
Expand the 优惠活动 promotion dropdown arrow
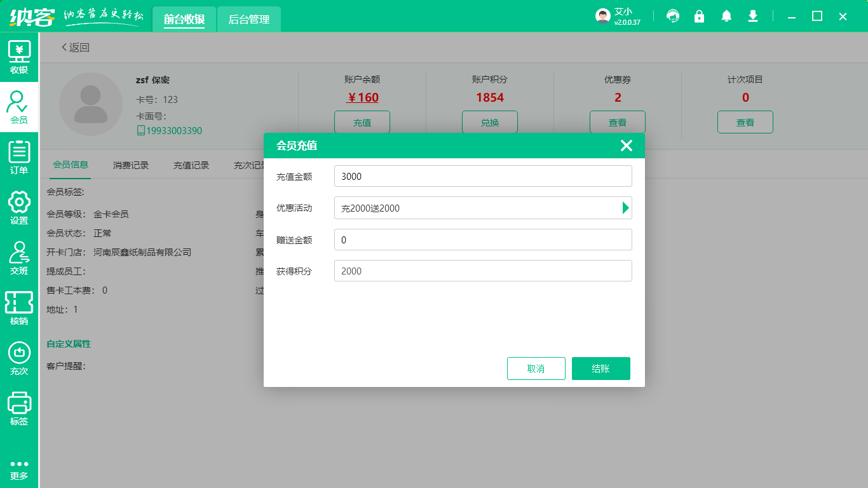coord(625,208)
